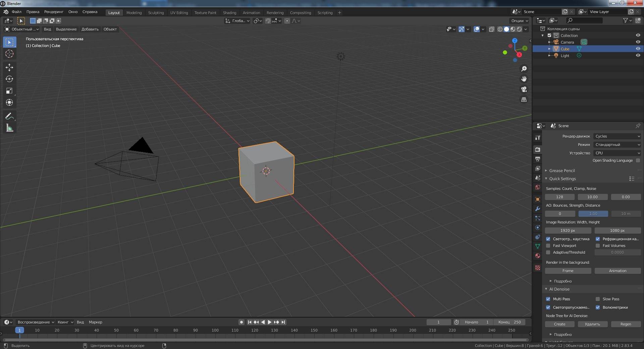Activate the Rotate tool
Screen dimensions: 644x349
(x=9, y=79)
